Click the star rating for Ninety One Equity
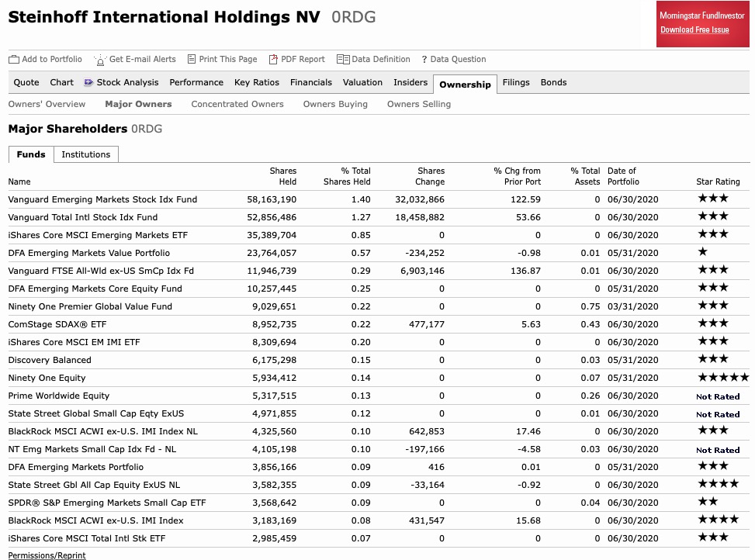Screen dimensions: 755x560 tap(722, 377)
